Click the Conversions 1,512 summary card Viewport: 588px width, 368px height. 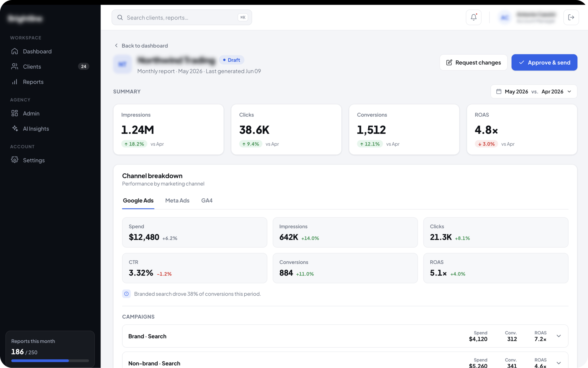(404, 129)
